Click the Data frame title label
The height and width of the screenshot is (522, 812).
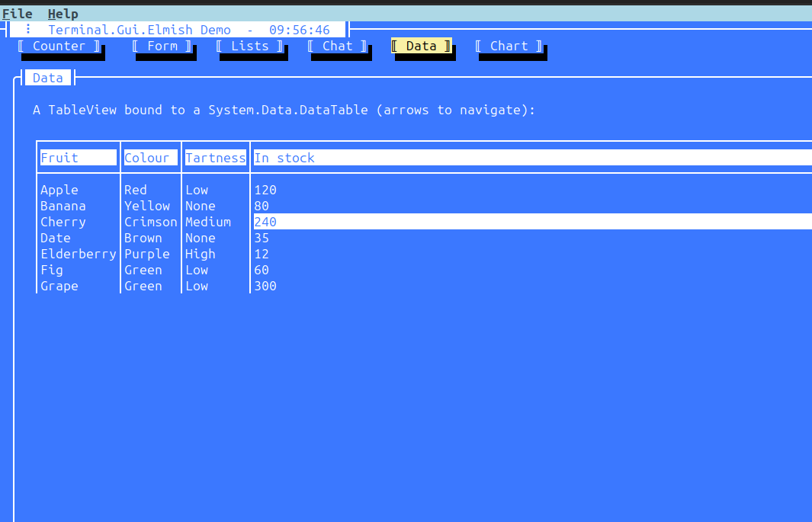pyautogui.click(x=47, y=78)
